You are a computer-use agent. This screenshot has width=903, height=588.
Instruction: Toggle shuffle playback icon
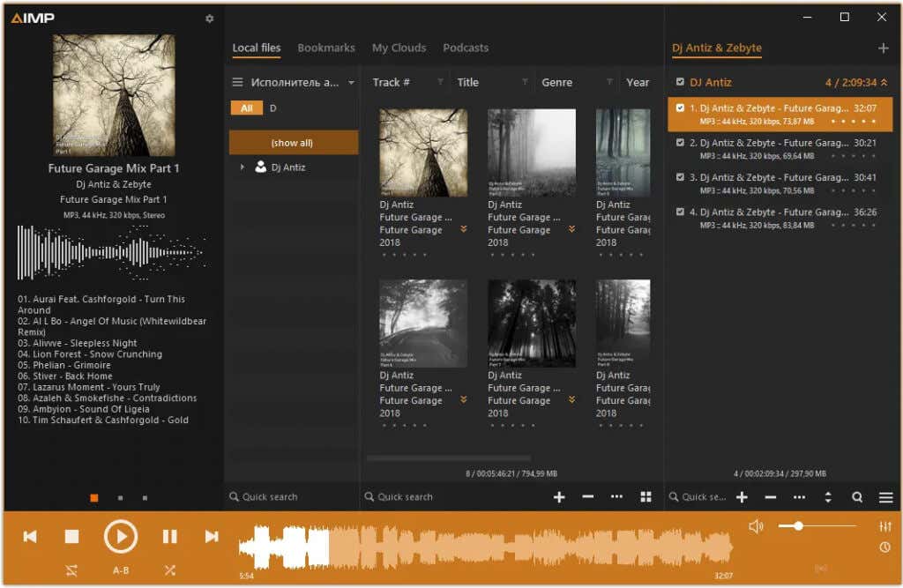click(x=169, y=570)
